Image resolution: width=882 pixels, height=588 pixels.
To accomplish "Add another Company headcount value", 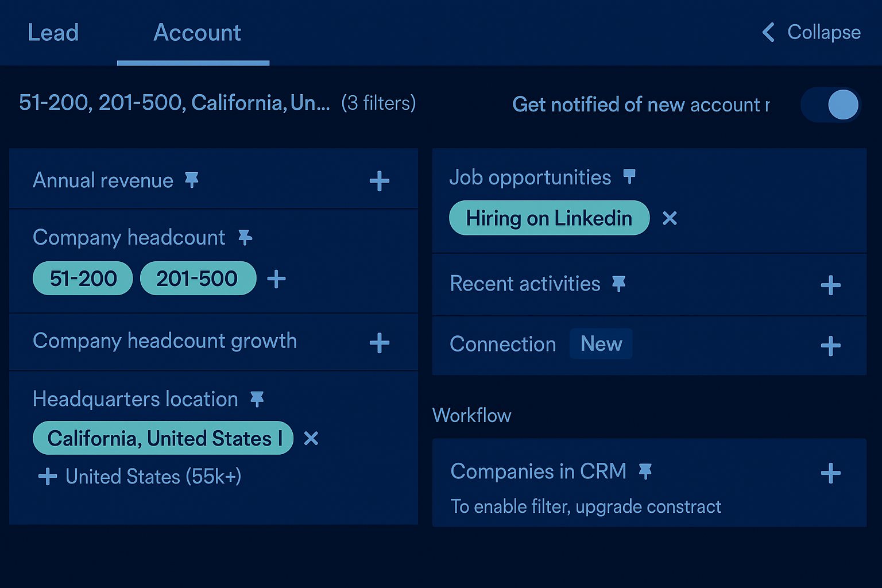I will tap(276, 278).
